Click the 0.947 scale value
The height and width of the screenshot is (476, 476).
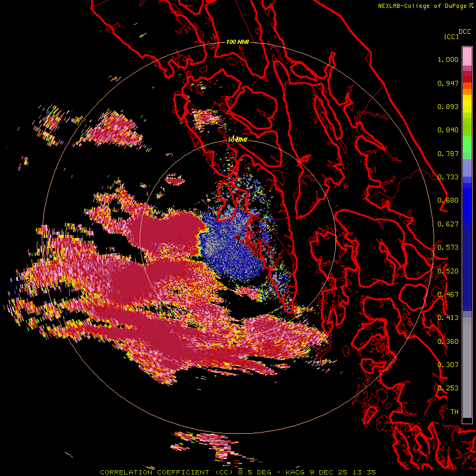click(448, 83)
